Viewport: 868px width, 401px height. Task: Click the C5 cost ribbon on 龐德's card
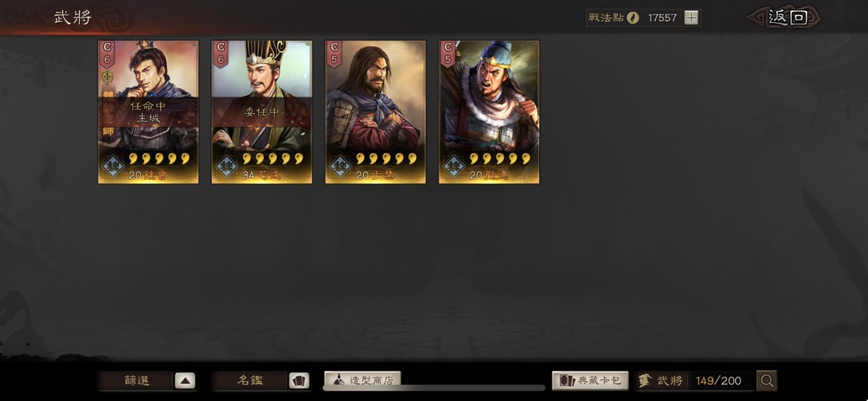tap(448, 53)
